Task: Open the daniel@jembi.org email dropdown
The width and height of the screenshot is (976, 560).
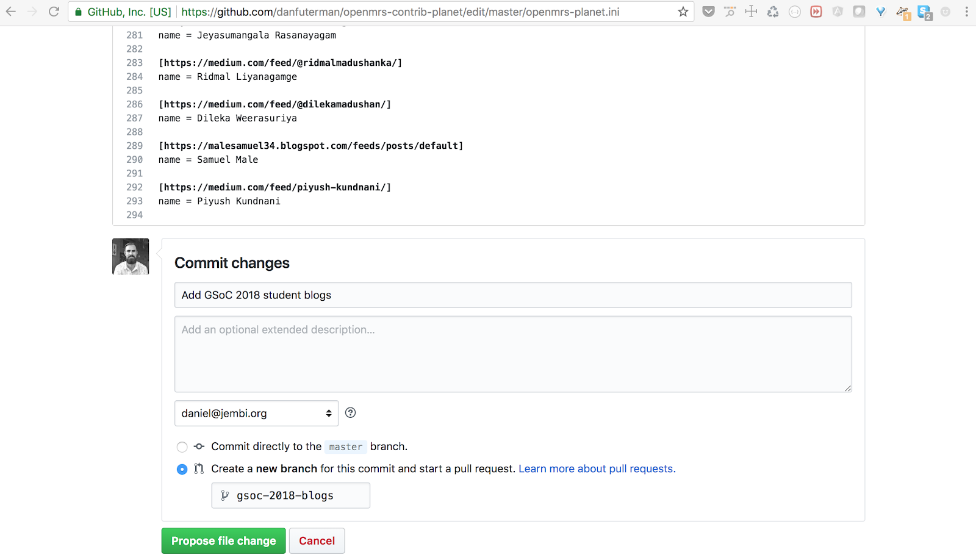Action: pos(256,414)
